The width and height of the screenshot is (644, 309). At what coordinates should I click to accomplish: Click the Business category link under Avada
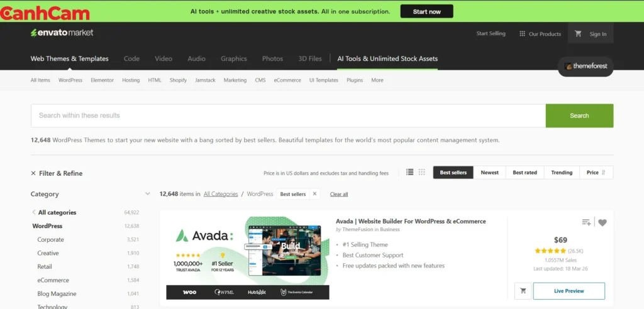390,229
